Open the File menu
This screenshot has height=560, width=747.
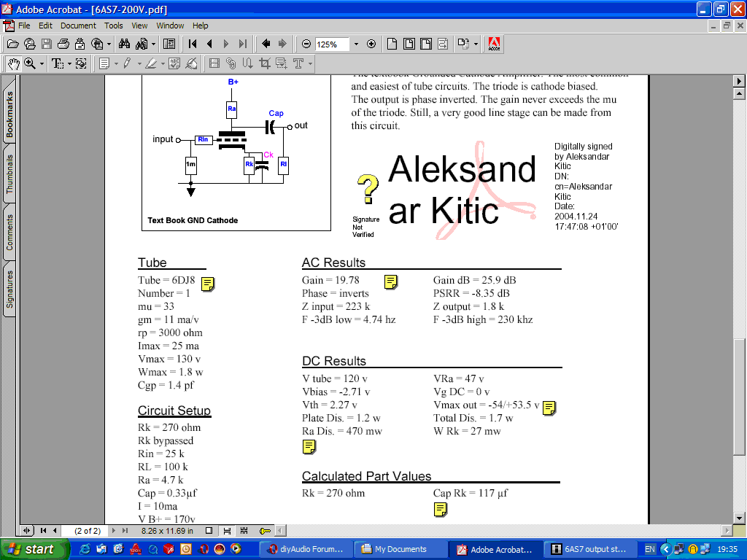click(24, 26)
